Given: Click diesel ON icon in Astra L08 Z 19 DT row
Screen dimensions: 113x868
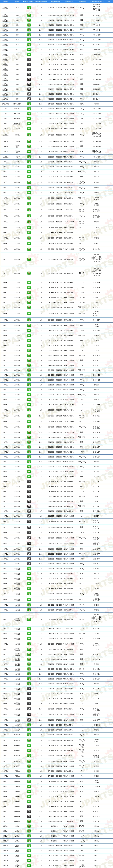Looking at the screenshot, I should tap(29, 516).
